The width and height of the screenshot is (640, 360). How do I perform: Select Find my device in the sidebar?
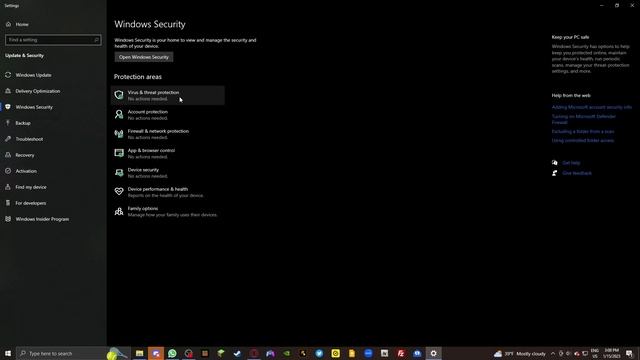tap(53, 187)
